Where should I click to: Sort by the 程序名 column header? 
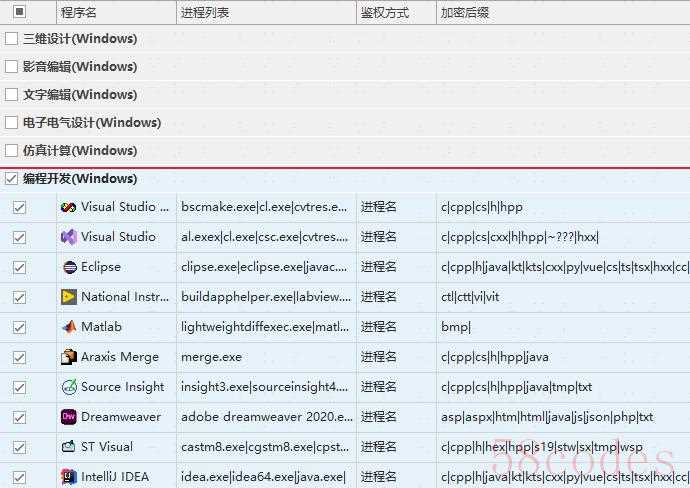click(x=117, y=12)
